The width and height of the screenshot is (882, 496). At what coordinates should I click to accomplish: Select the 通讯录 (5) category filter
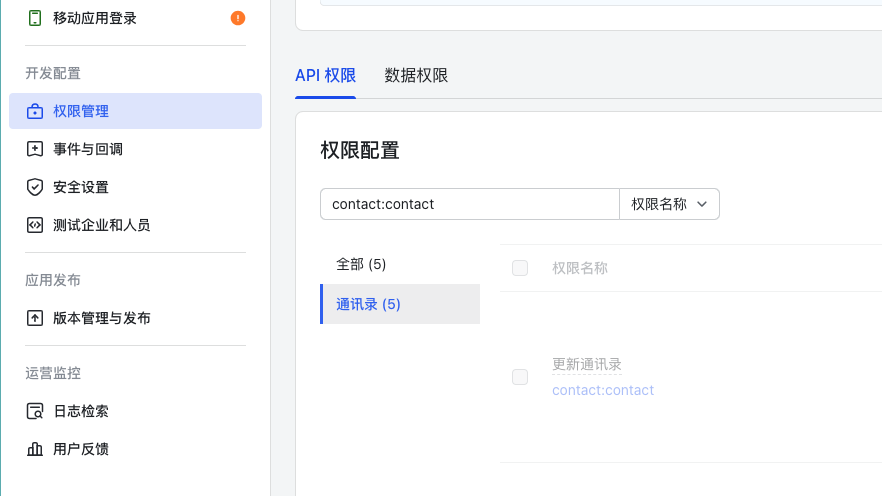400,304
